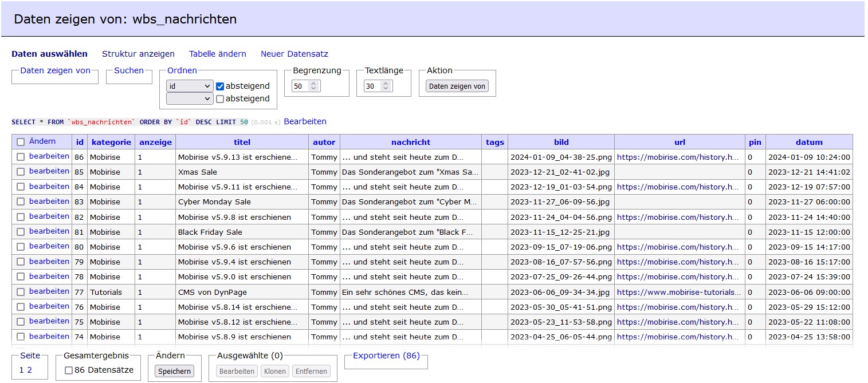Click 'bearbeiten' for the Xmas Sale row
The width and height of the screenshot is (868, 383).
[49, 171]
